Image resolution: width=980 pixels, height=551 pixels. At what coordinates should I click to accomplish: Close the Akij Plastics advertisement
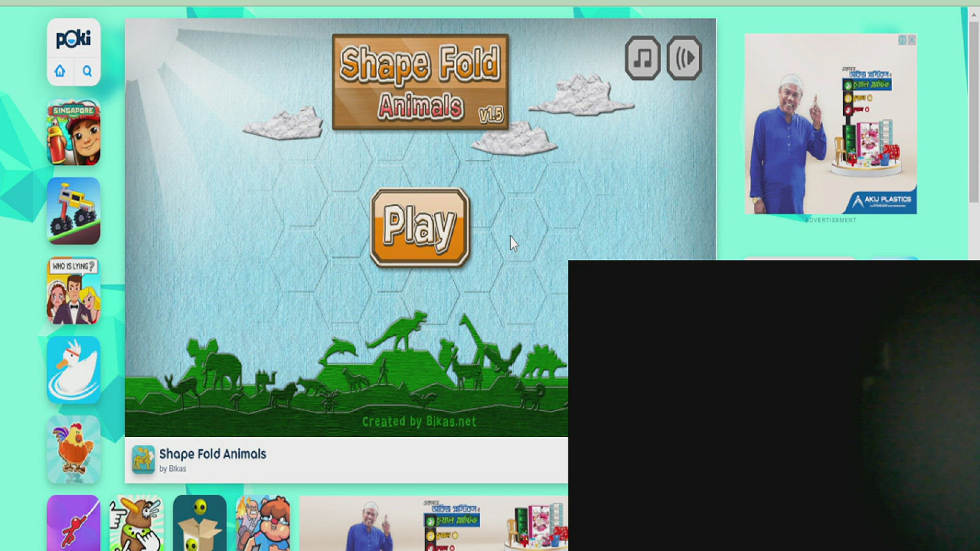(912, 40)
